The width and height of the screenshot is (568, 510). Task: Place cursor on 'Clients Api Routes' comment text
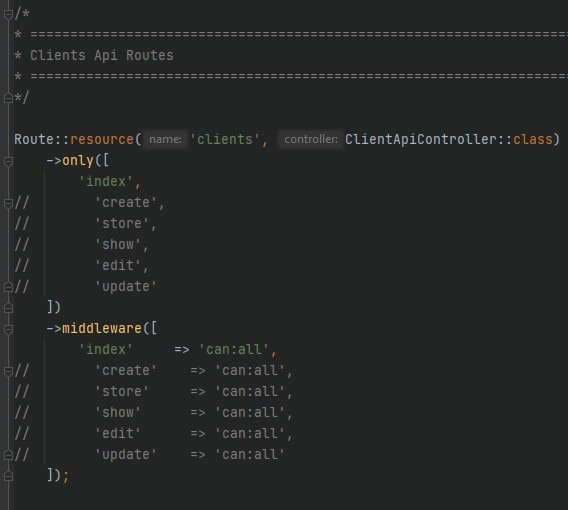[101, 55]
